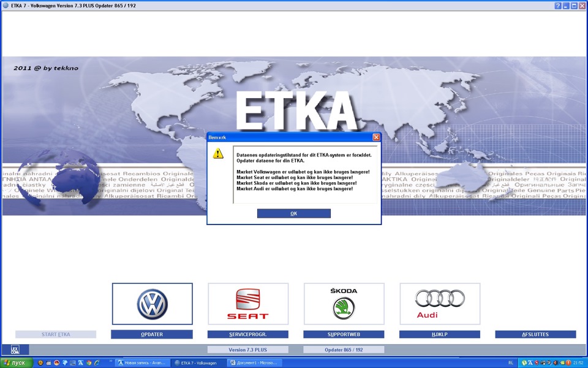Click the Opdater 865 / 192 status label
Image resolution: width=588 pixels, height=368 pixels.
342,348
